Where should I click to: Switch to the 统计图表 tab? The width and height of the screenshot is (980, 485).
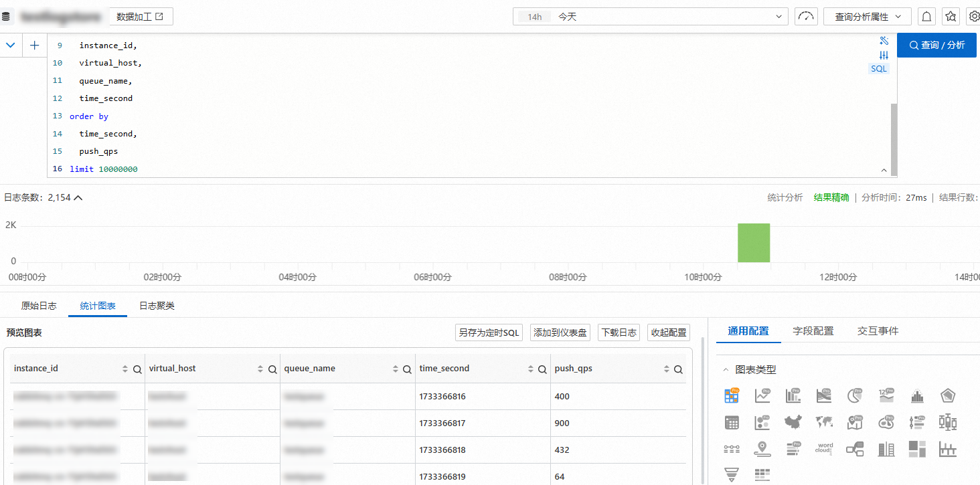point(98,306)
